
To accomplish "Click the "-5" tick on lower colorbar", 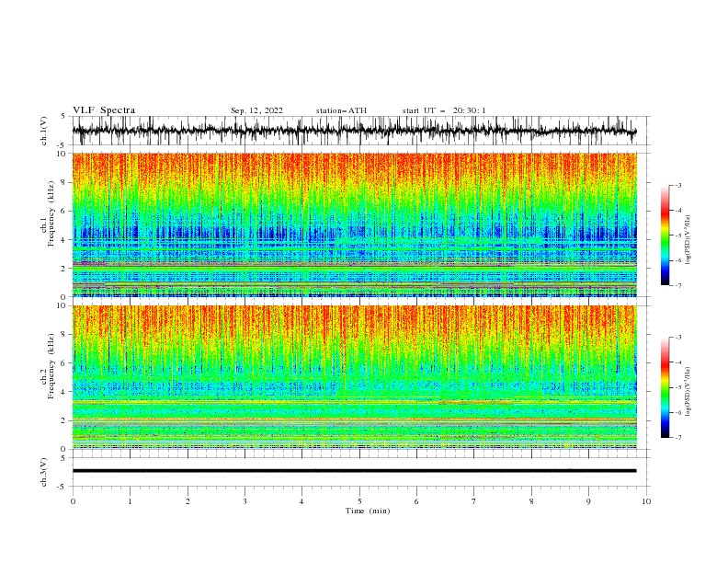I will [677, 387].
